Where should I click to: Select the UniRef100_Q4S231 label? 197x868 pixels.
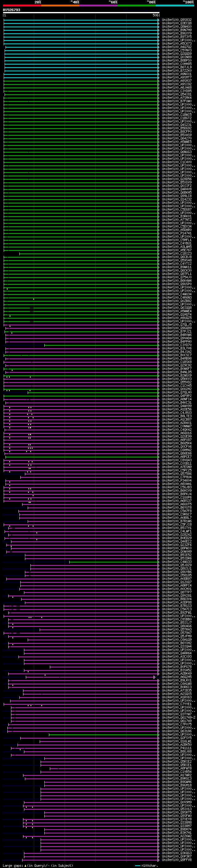(x=177, y=125)
